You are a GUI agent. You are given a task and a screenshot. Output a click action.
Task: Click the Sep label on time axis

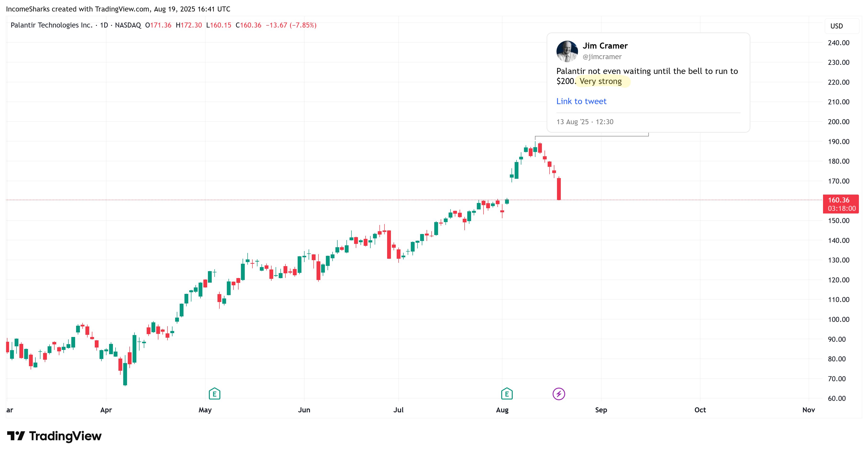[x=601, y=410]
